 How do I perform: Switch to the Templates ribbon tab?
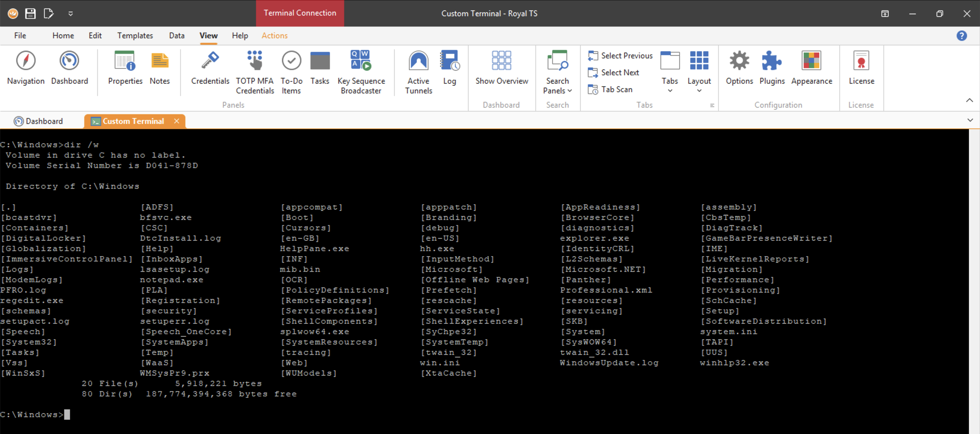pyautogui.click(x=135, y=35)
